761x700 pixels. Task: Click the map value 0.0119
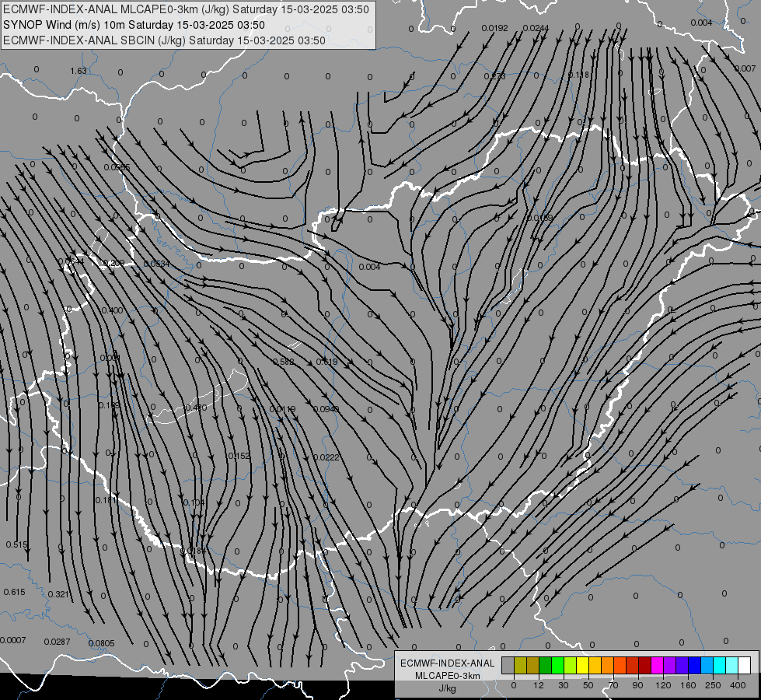tap(282, 410)
